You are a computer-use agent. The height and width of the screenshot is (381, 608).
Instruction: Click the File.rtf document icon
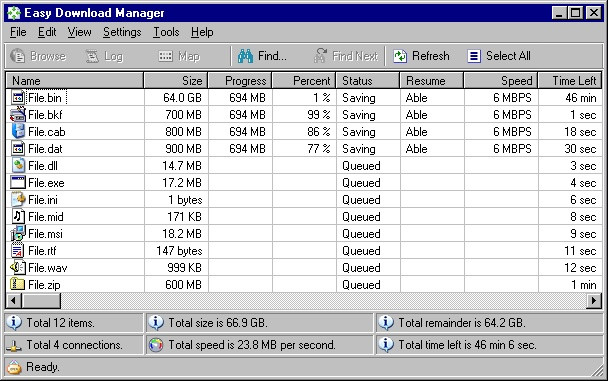tap(18, 250)
